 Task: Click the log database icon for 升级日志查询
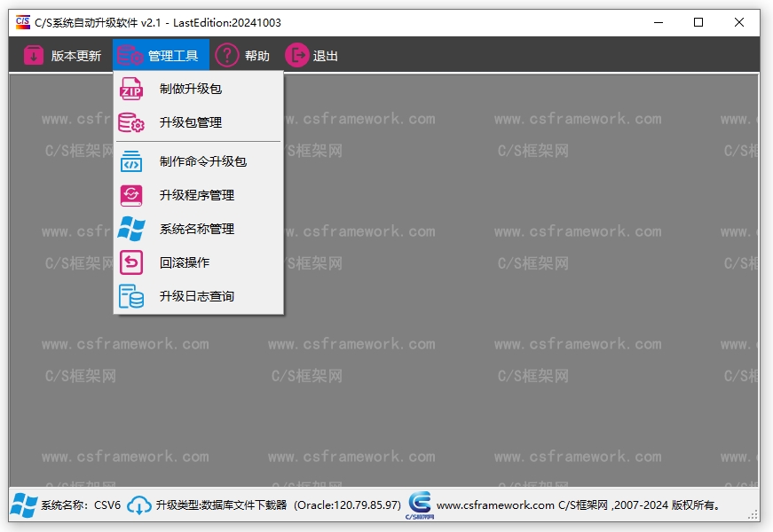pos(131,296)
